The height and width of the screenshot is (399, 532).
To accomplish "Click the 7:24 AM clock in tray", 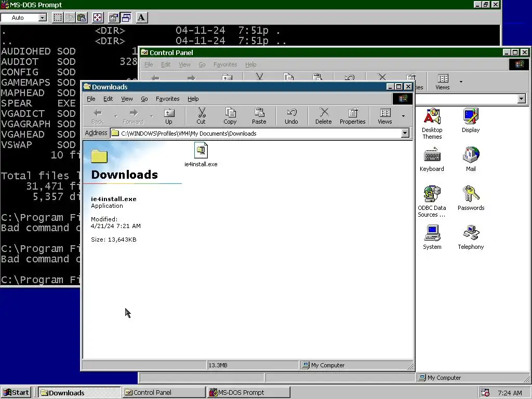I will point(510,393).
